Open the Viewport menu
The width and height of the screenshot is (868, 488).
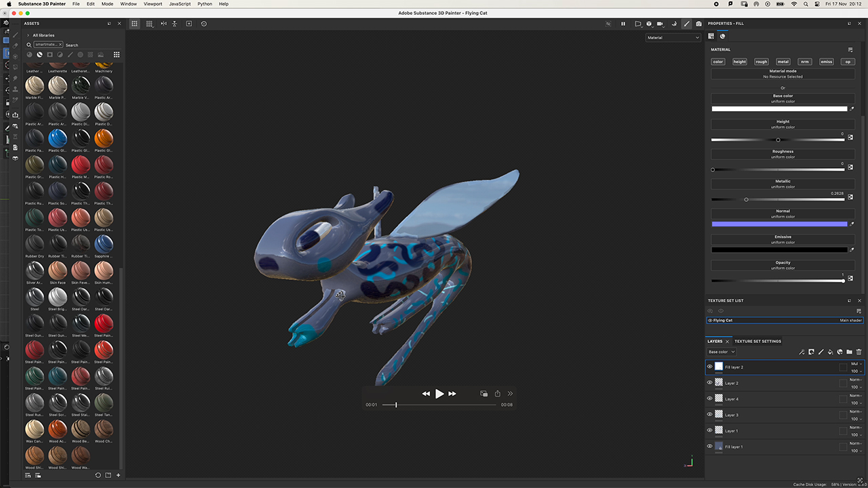[x=153, y=4]
